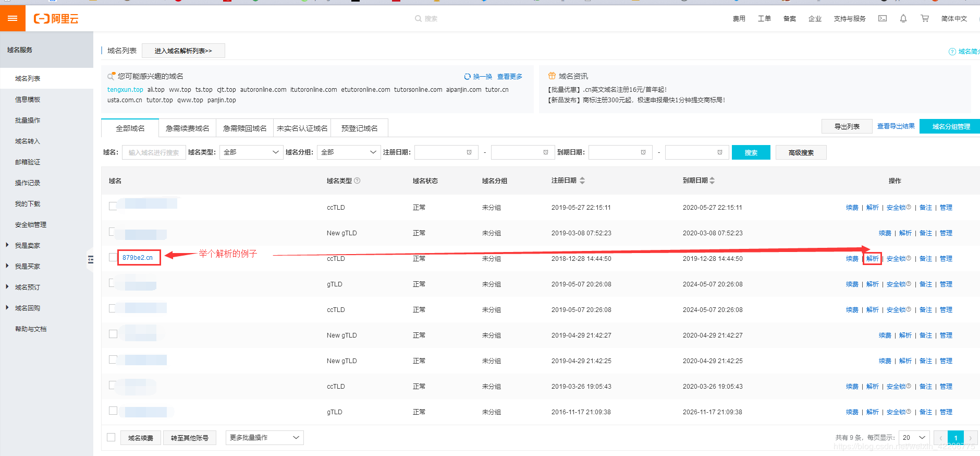Click suggested domain tengxun.top
980x456 pixels.
coord(125,90)
